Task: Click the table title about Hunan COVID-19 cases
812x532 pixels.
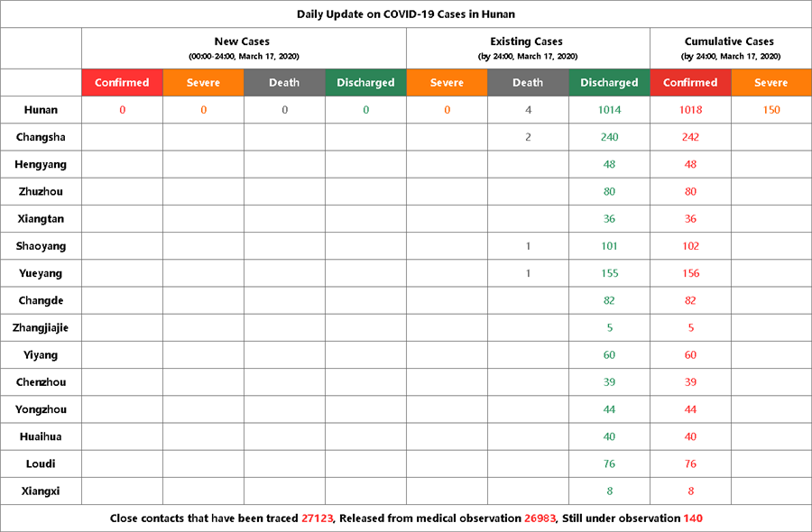Action: point(406,14)
